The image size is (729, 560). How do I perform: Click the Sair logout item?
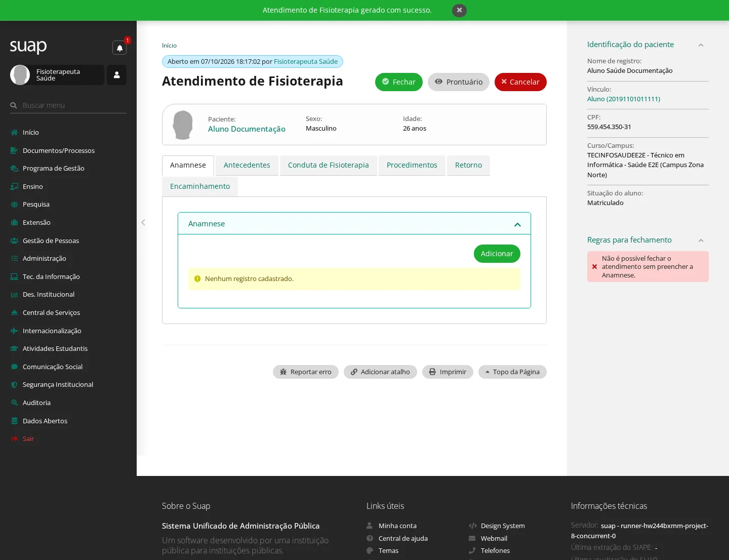tap(28, 438)
